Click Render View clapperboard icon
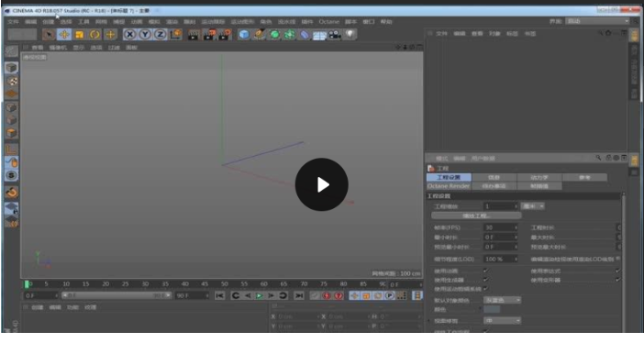The height and width of the screenshot is (354, 644). point(193,35)
